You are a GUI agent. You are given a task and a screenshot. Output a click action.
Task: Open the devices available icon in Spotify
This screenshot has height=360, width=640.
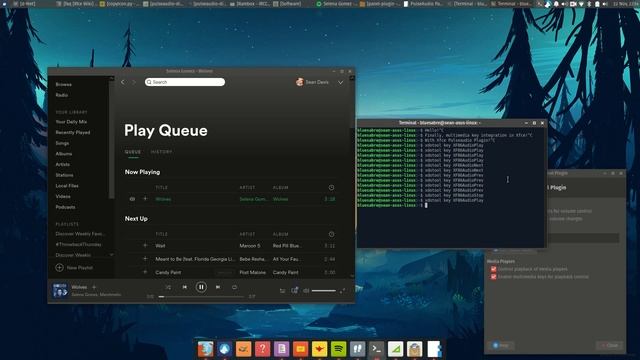click(294, 290)
